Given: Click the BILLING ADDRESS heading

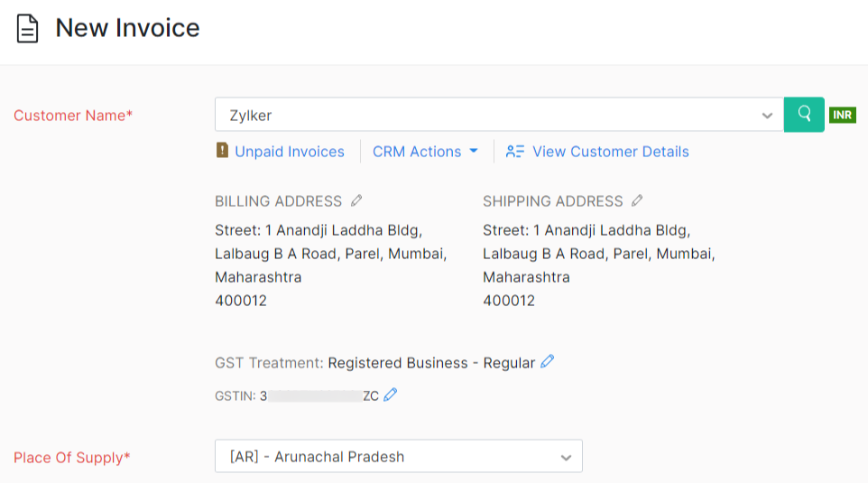Looking at the screenshot, I should (x=278, y=201).
